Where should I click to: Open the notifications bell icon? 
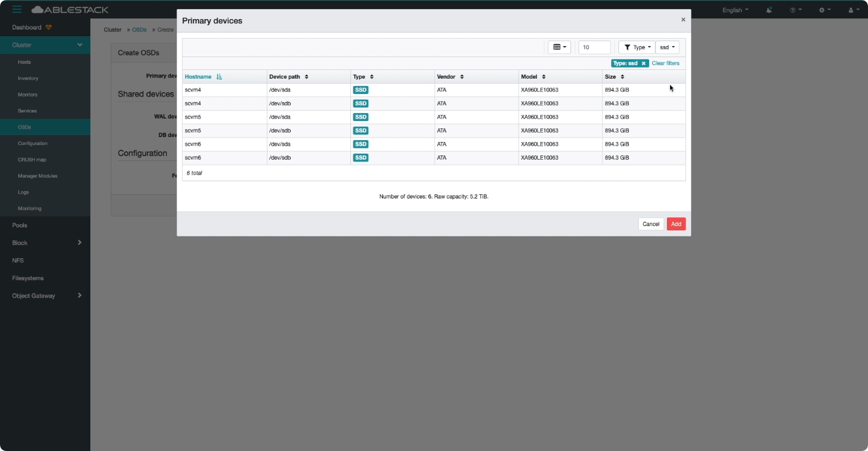769,10
